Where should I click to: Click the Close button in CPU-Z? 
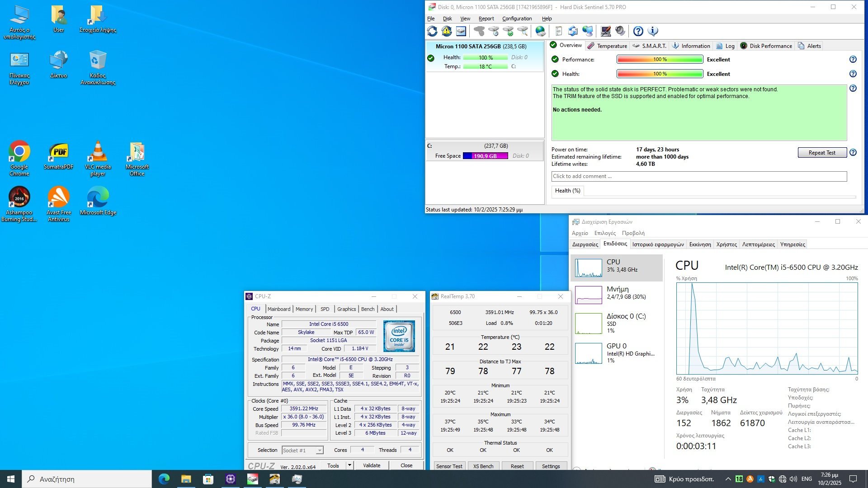406,465
